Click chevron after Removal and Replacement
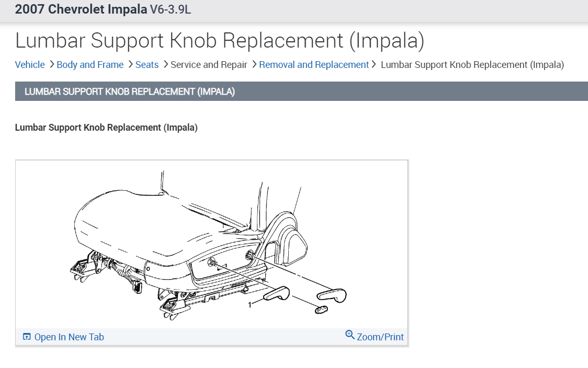 click(374, 64)
